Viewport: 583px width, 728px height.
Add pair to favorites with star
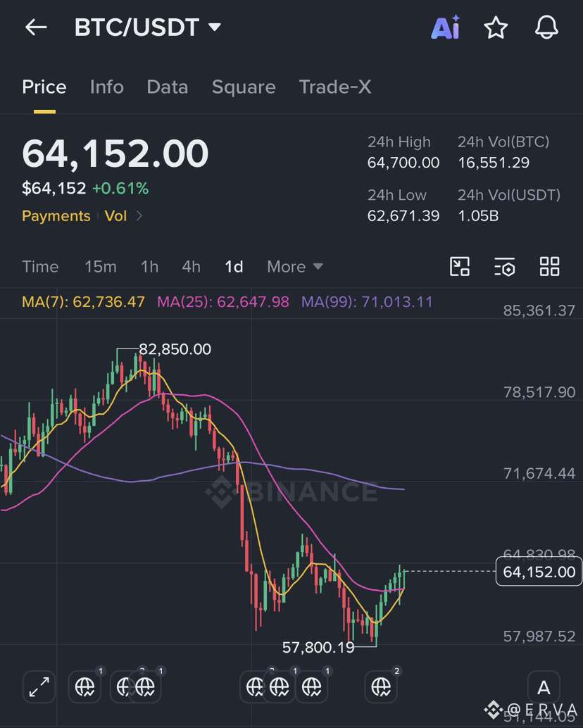click(x=496, y=27)
